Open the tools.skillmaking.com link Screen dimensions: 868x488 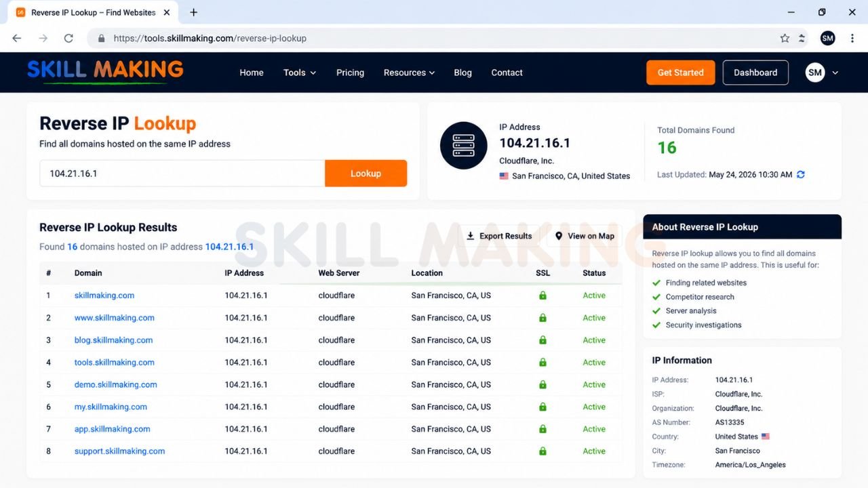point(115,363)
